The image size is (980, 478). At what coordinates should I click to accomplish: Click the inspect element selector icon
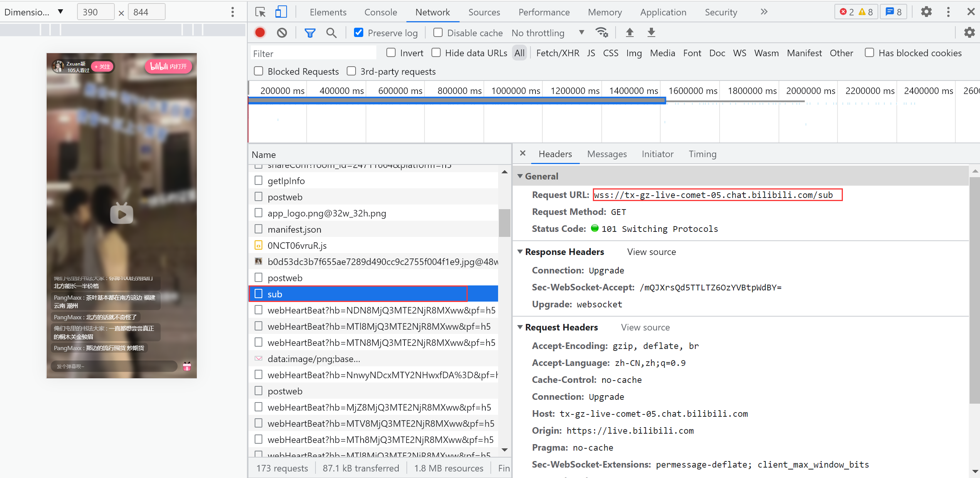click(x=261, y=12)
